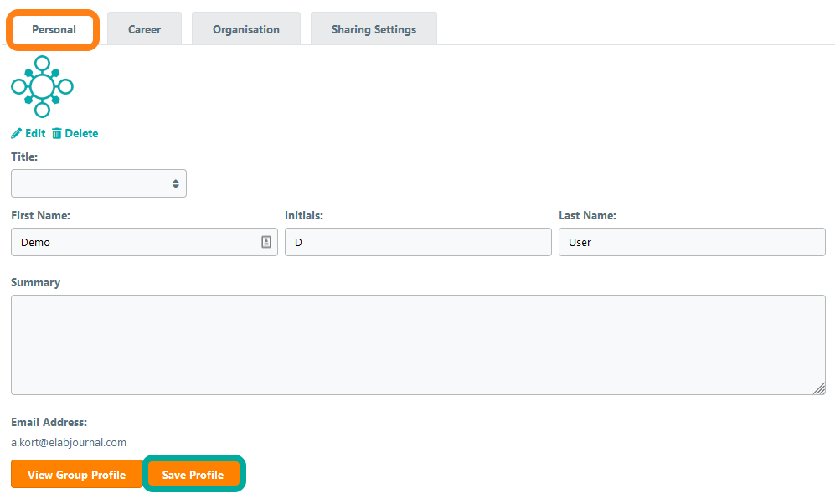Click the trash can icon beside Delete
Image resolution: width=835 pixels, height=504 pixels.
(x=57, y=134)
